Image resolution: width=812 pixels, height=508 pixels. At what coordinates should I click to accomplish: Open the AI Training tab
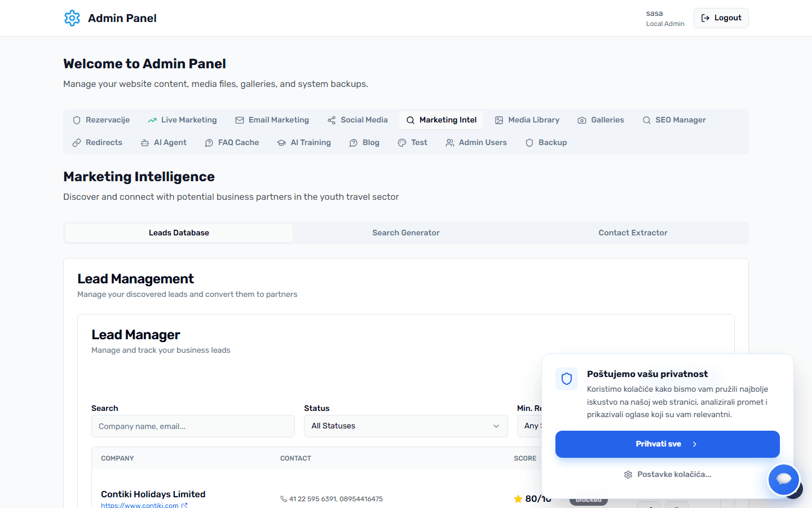(x=304, y=143)
